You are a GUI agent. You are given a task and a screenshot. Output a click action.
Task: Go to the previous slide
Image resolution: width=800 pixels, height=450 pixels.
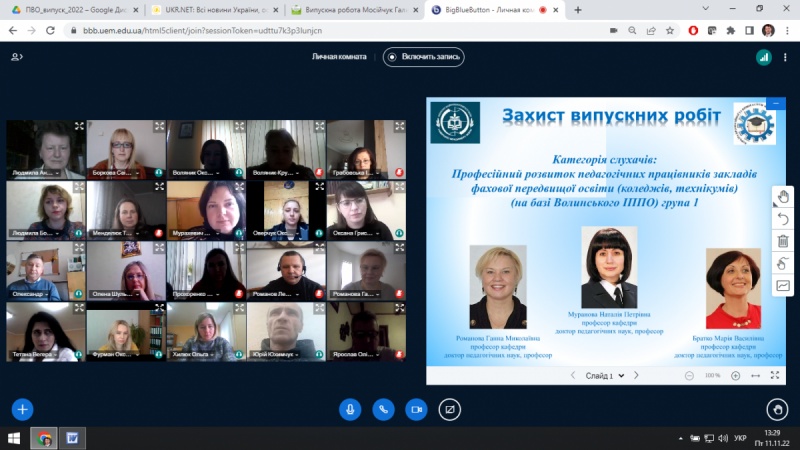point(573,376)
